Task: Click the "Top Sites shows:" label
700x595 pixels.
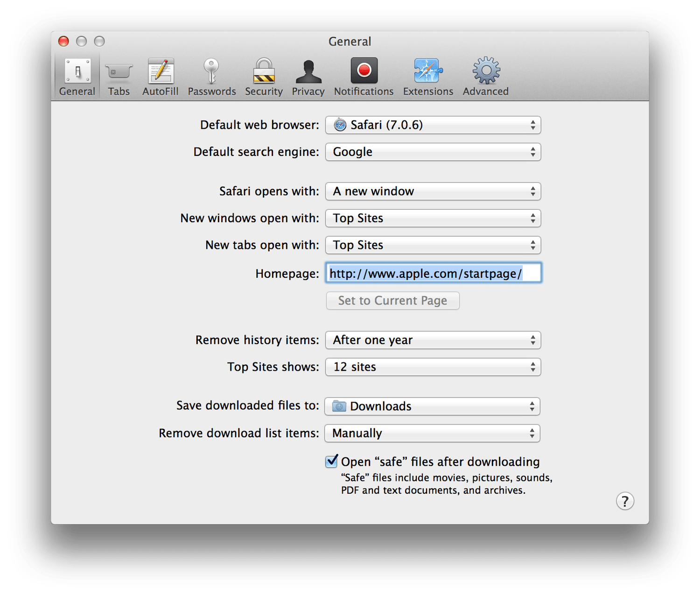Action: coord(273,367)
